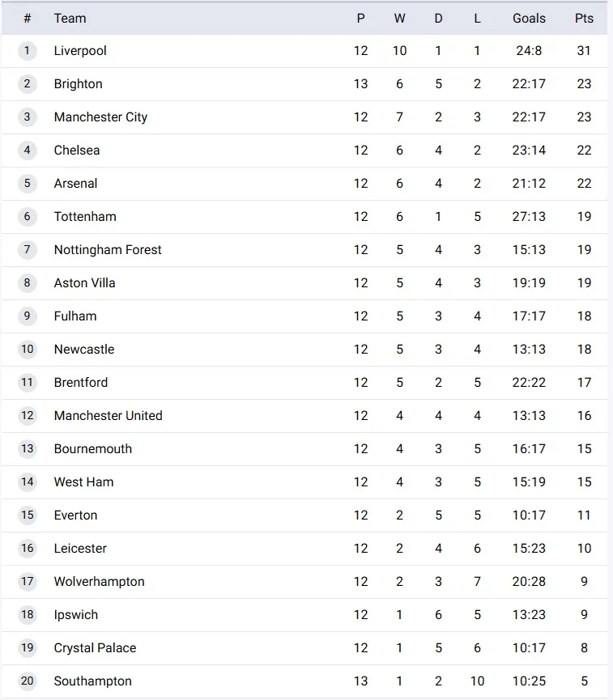Open the Manchester City team page
Image resolution: width=613 pixels, height=700 pixels.
[100, 117]
